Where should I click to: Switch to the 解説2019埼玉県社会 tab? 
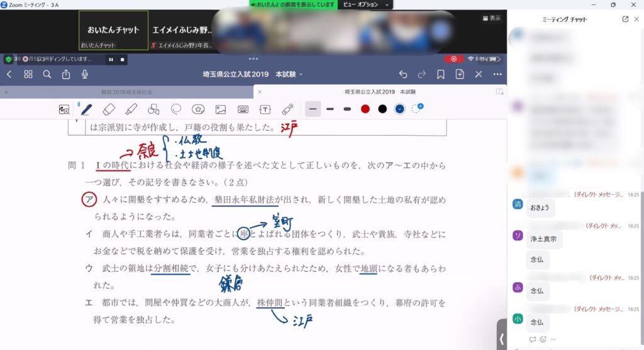(x=125, y=92)
